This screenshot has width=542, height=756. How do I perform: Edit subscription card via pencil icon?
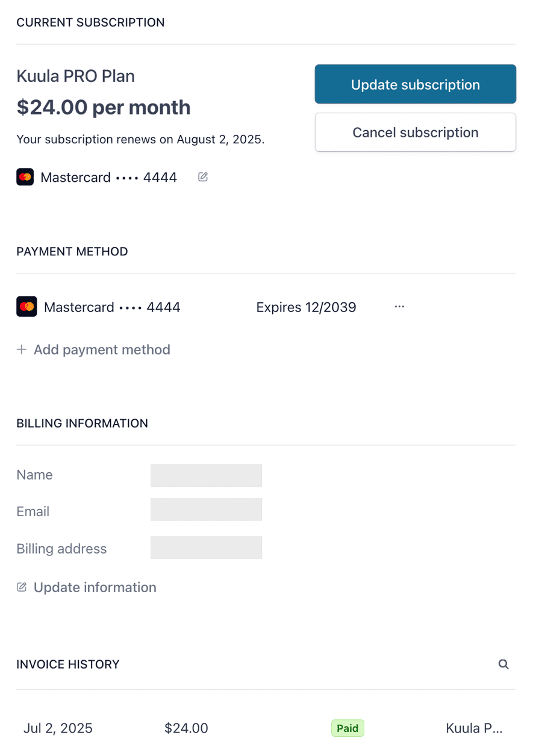click(x=203, y=177)
